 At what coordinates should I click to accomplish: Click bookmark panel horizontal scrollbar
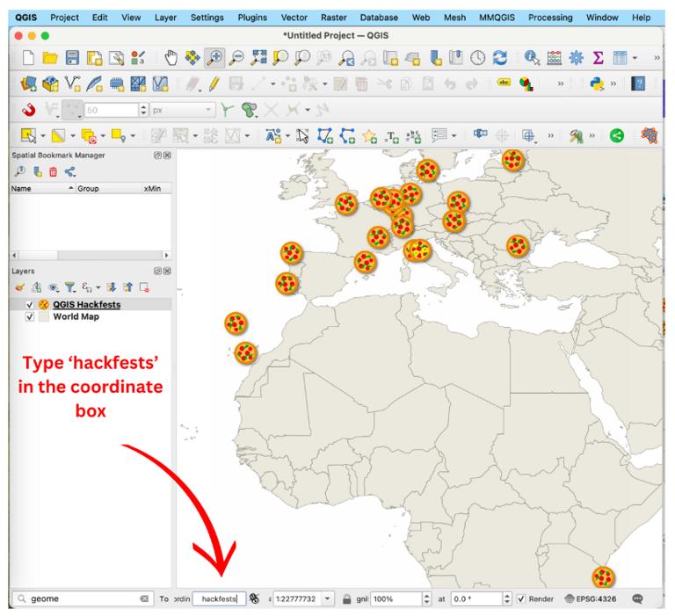[x=91, y=255]
